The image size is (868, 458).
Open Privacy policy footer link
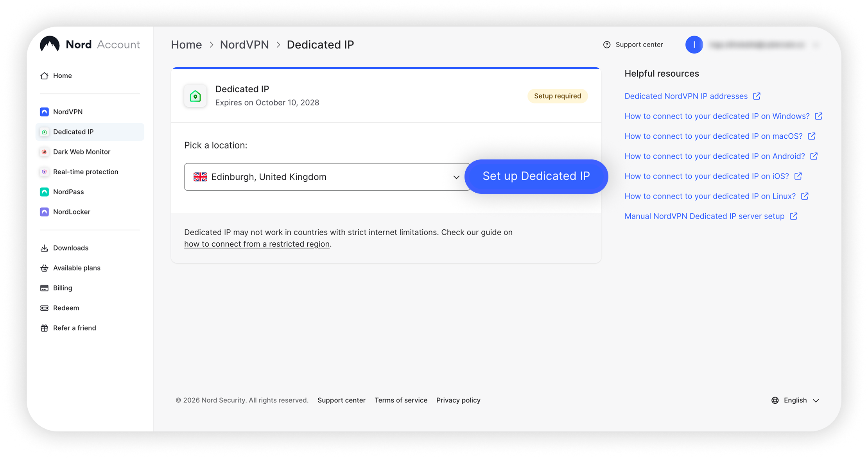pos(458,400)
